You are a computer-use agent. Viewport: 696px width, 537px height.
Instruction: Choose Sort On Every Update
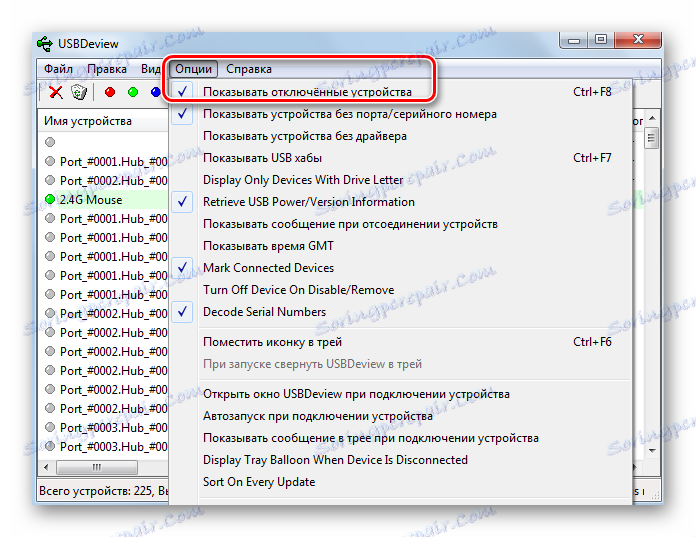tap(400, 482)
